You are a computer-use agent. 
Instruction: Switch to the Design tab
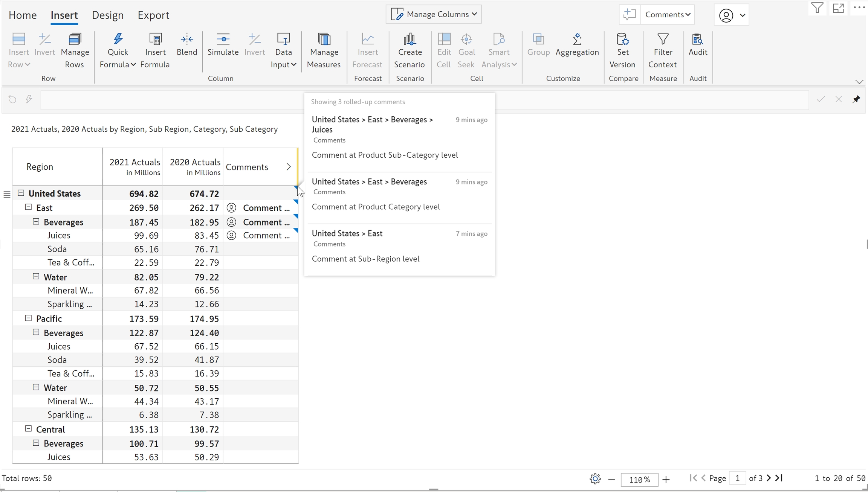108,15
